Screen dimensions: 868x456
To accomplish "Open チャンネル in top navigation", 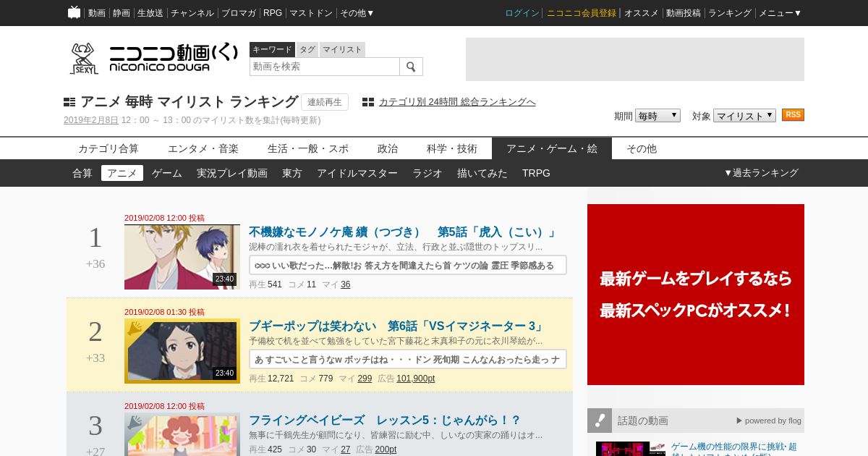I will coord(192,13).
